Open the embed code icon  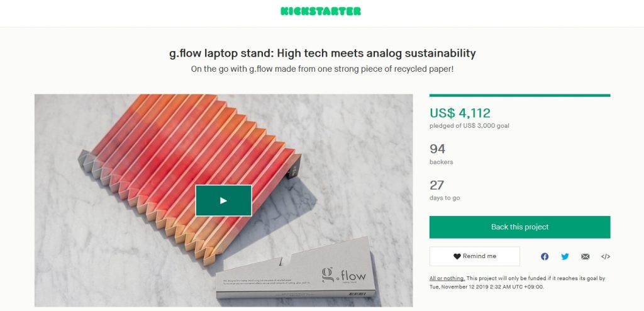tap(606, 257)
